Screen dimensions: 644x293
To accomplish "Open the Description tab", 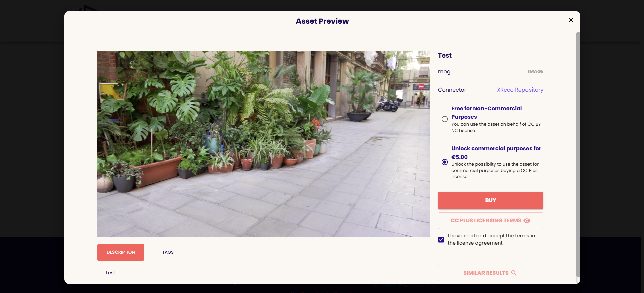I will pos(121,252).
